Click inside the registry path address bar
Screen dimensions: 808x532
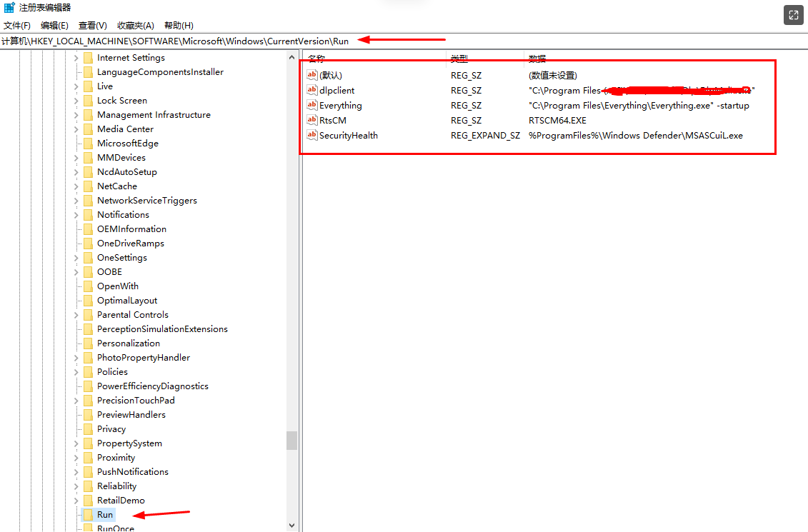(x=179, y=41)
